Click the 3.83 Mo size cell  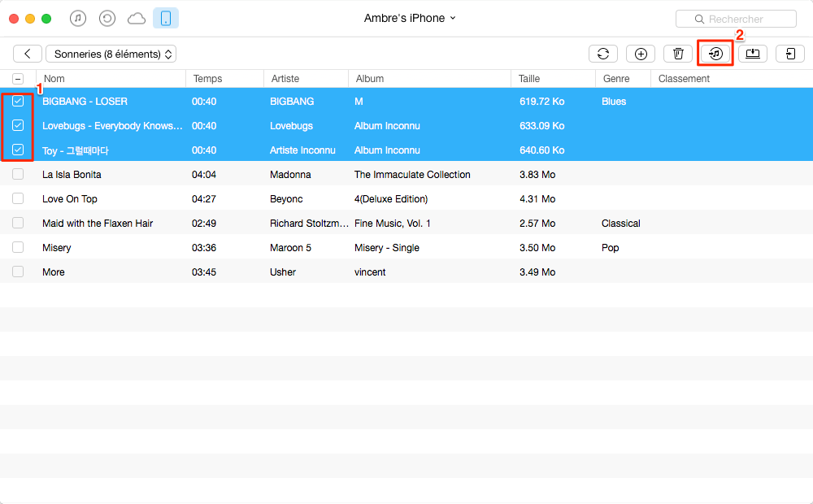pyautogui.click(x=537, y=175)
